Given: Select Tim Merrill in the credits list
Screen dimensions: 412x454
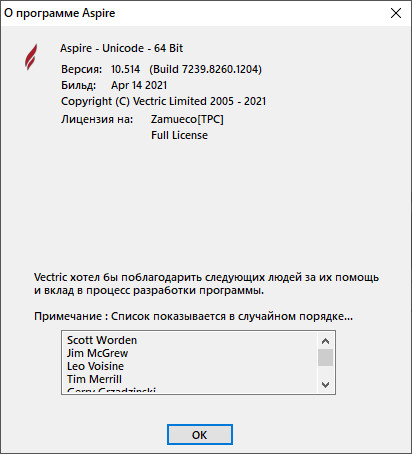Looking at the screenshot, I should [x=94, y=379].
